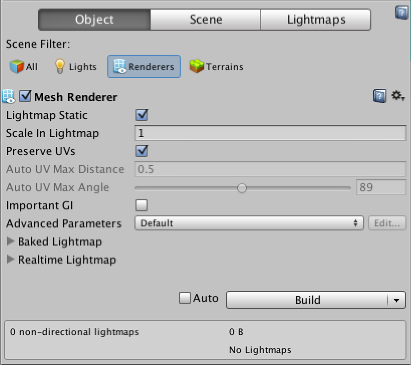This screenshot has height=365, width=411.
Task: Open the Build button dropdown arrow
Action: pyautogui.click(x=396, y=300)
